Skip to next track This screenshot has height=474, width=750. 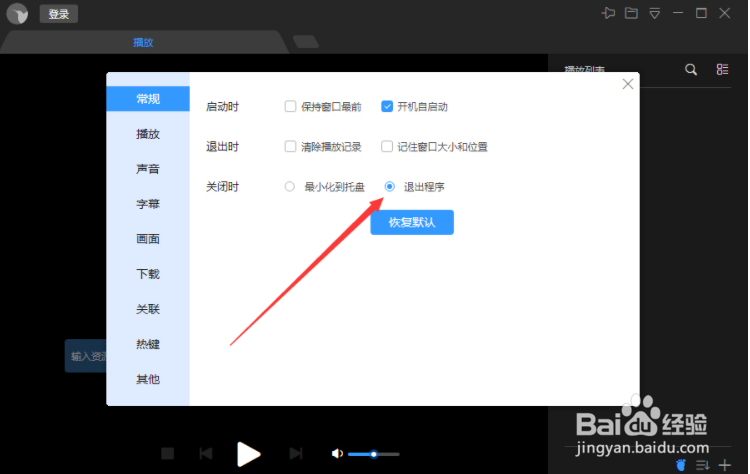click(x=296, y=453)
